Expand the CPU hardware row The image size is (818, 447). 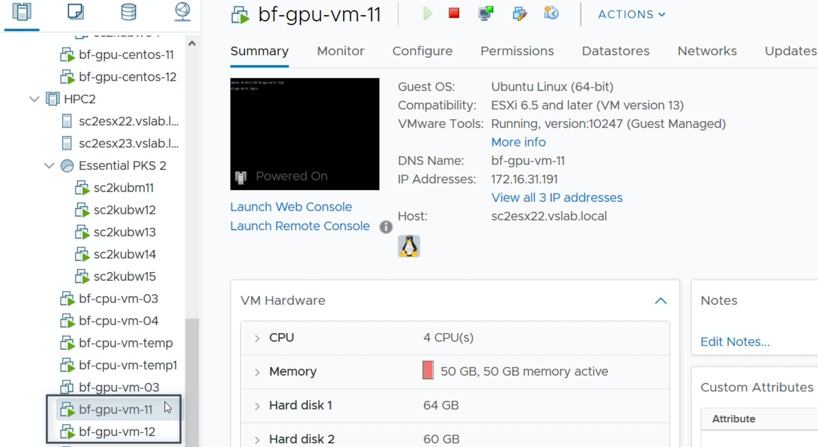coord(257,339)
